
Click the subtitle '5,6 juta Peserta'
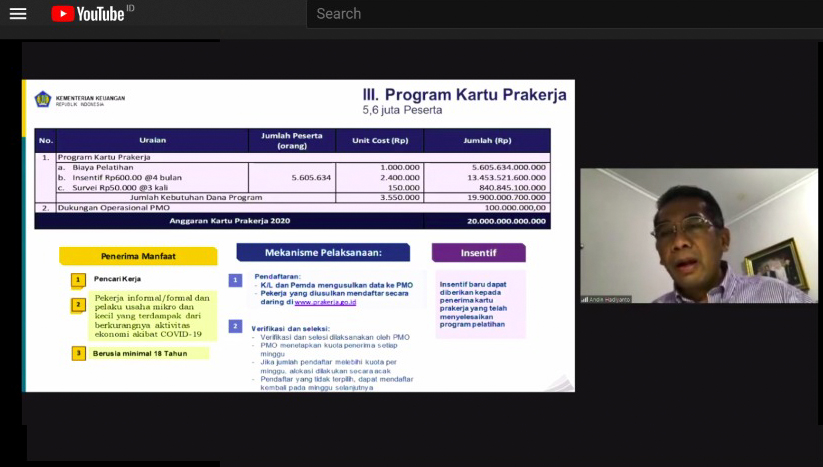(x=402, y=110)
